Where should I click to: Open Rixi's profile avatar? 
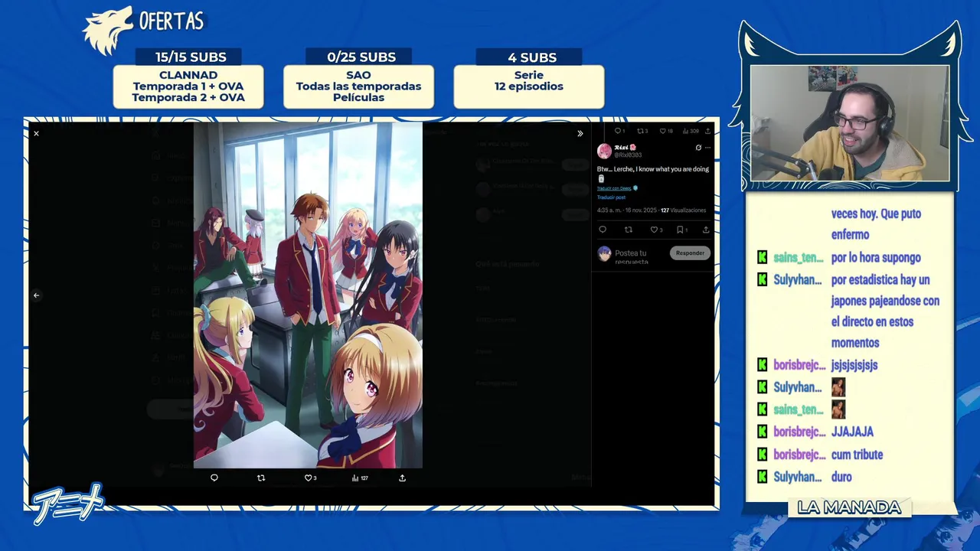(x=604, y=151)
